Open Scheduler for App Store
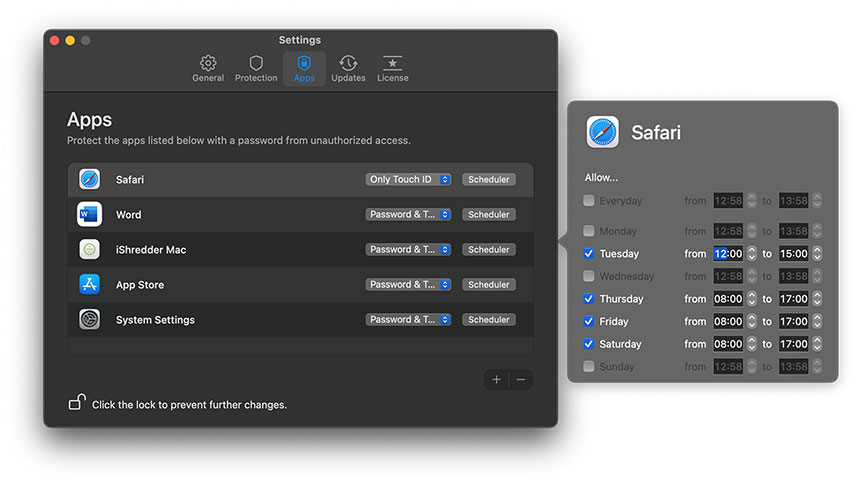Image resolution: width=866 pixels, height=485 pixels. [489, 285]
